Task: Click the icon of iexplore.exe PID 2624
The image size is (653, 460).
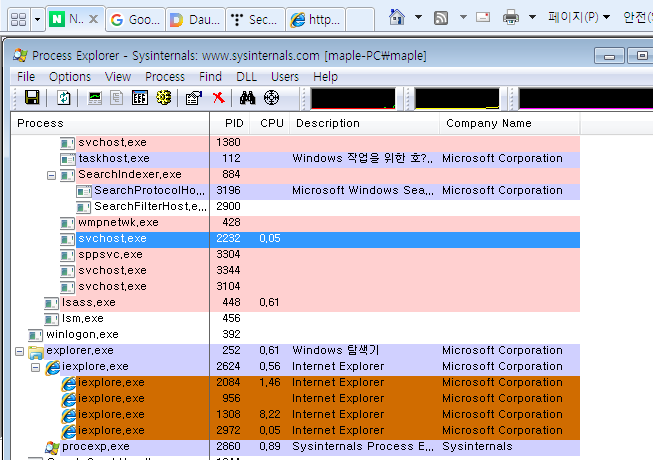Action: coord(52,367)
